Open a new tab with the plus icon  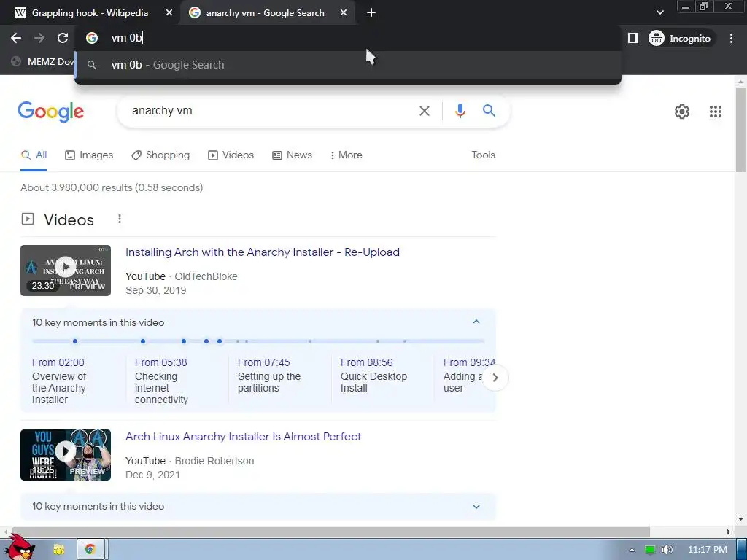tap(371, 13)
